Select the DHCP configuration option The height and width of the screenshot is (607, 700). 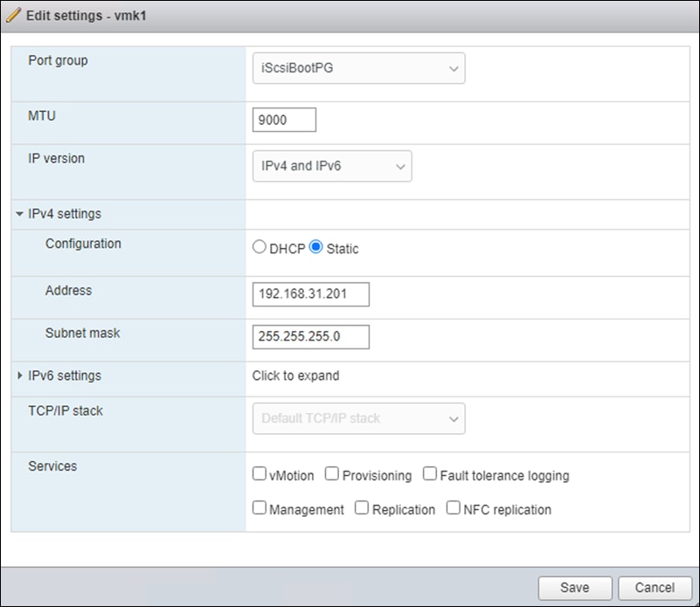259,246
